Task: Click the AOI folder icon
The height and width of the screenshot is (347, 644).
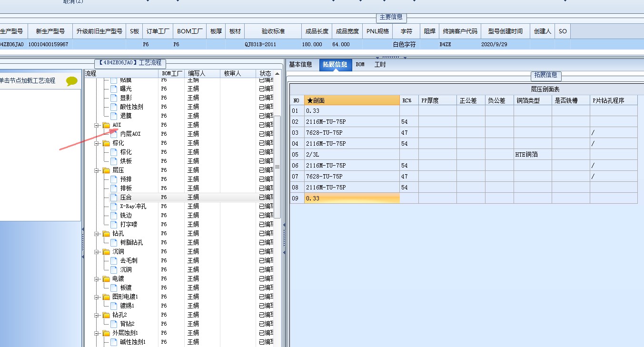Action: [x=106, y=125]
